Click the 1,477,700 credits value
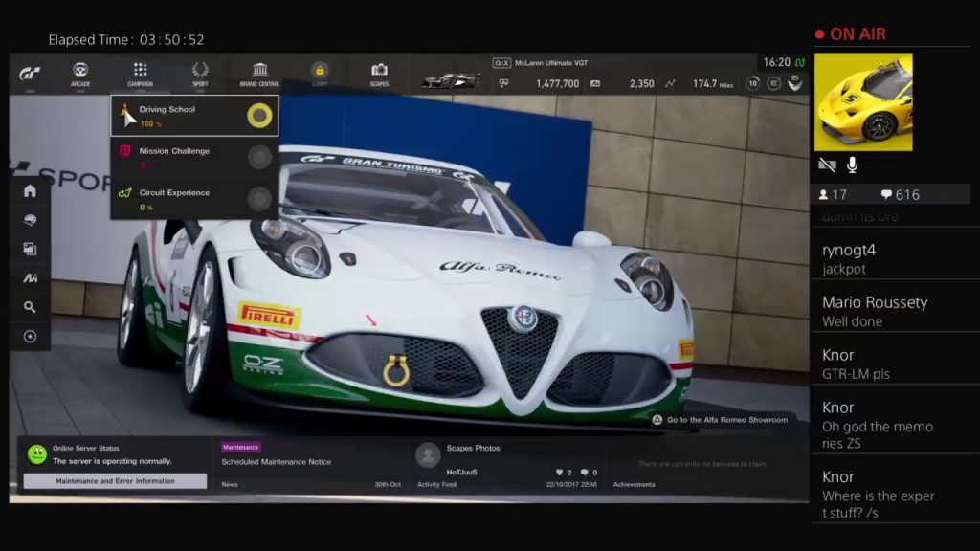This screenshot has width=980, height=551. [x=558, y=84]
